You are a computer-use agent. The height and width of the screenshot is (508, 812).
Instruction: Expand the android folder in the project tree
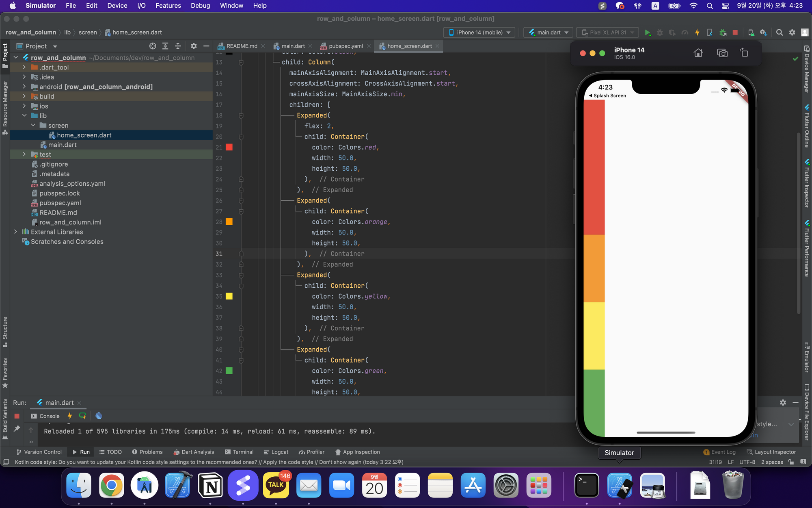(24, 87)
